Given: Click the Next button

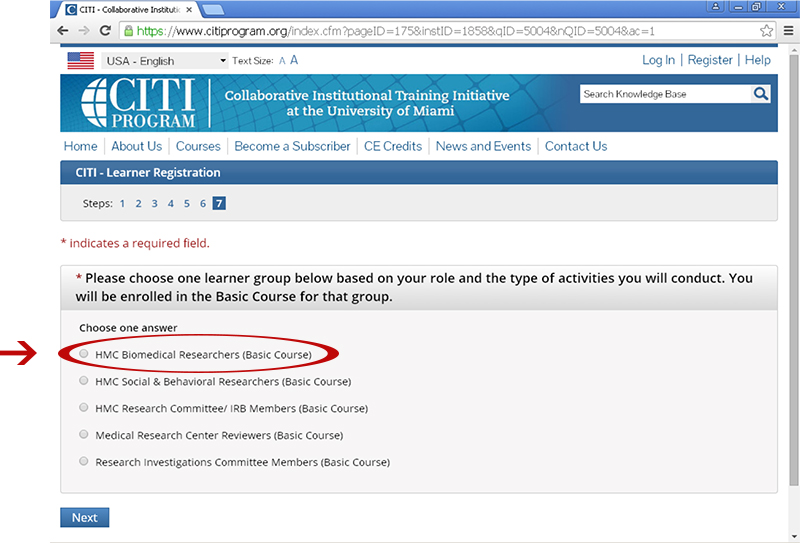Looking at the screenshot, I should click(x=85, y=517).
